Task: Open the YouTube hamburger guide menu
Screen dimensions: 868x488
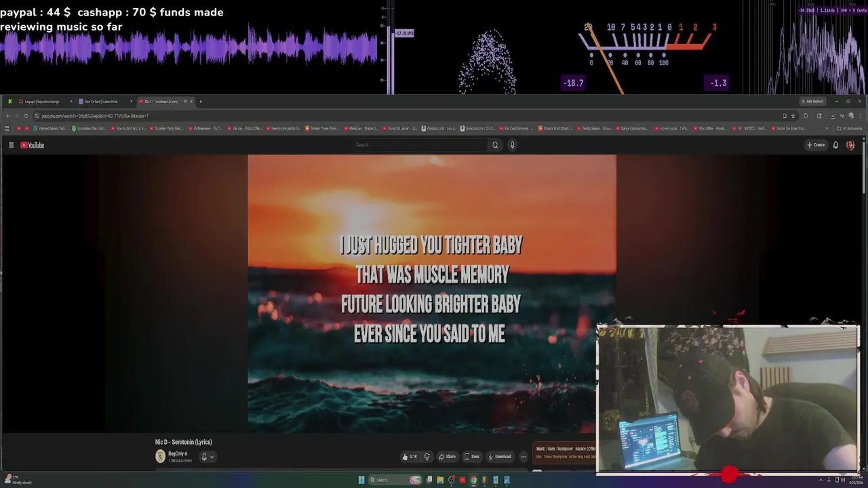Action: point(11,145)
